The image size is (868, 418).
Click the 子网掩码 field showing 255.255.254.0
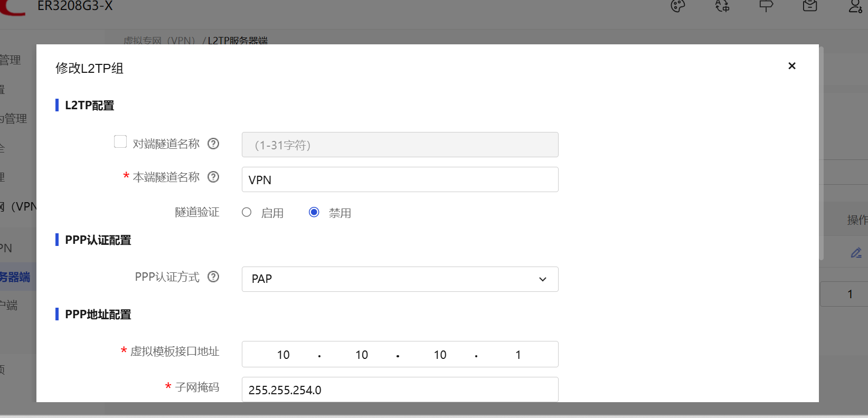pyautogui.click(x=400, y=389)
